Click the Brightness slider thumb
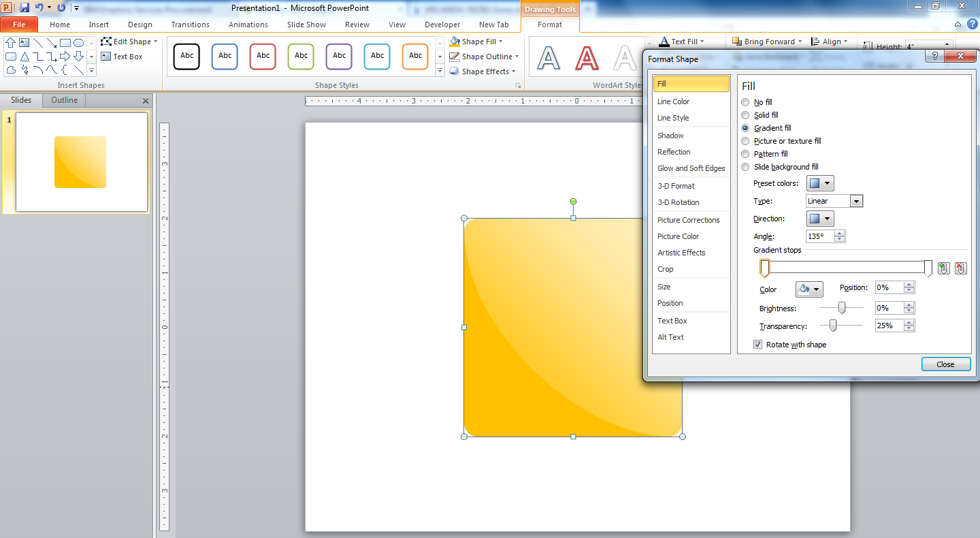 click(x=842, y=308)
